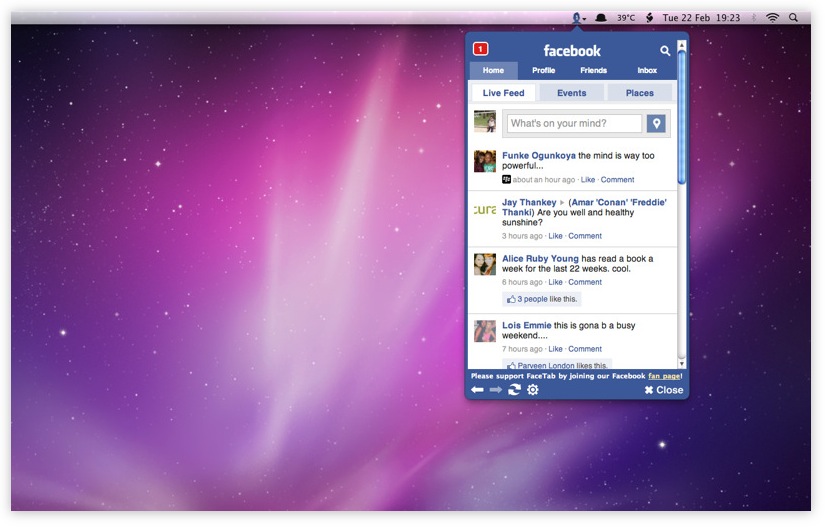Like Funke Ogunkoya's post
This screenshot has height=529, width=825.
point(588,180)
